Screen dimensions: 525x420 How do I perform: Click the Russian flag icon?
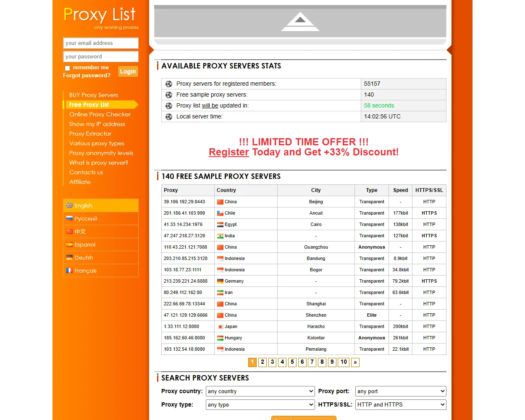click(70, 218)
